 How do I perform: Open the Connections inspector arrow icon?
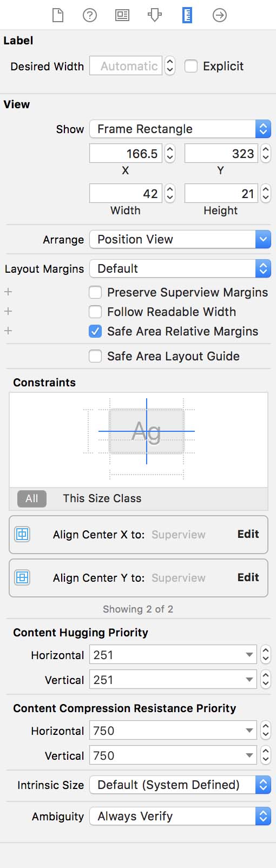point(220,15)
